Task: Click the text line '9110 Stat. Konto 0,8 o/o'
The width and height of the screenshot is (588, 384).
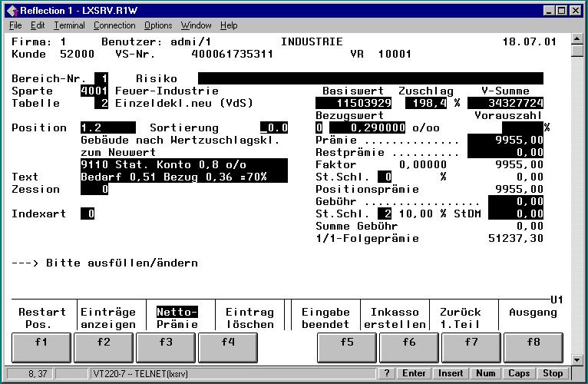Action: 184,164
